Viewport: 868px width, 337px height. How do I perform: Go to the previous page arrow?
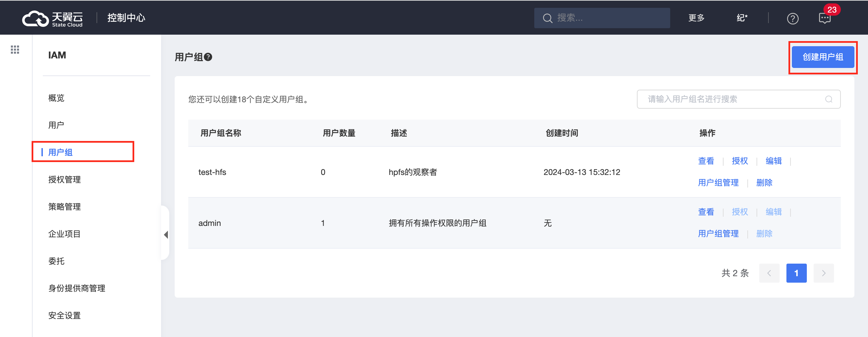(x=769, y=273)
